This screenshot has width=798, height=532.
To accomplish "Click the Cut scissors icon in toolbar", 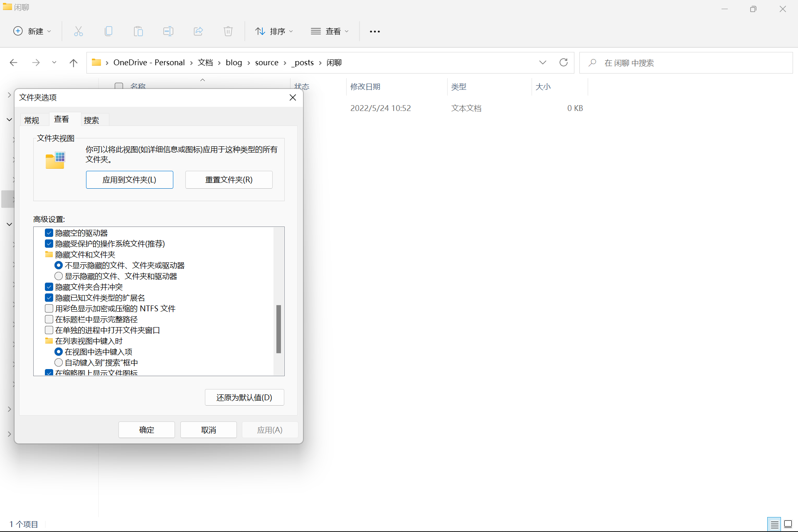I will tap(78, 31).
